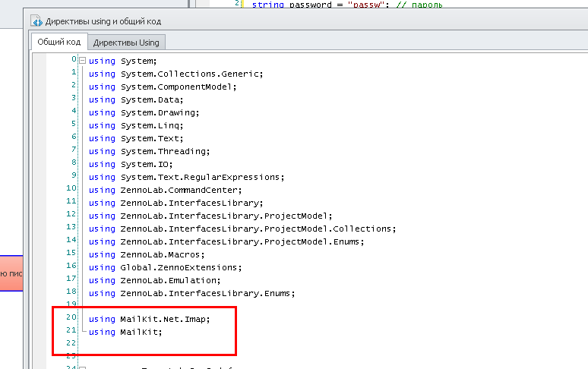Screen dimensions: 588x369
Task: Click the dialog title 'Директивы using и общий код'
Action: coord(103,21)
